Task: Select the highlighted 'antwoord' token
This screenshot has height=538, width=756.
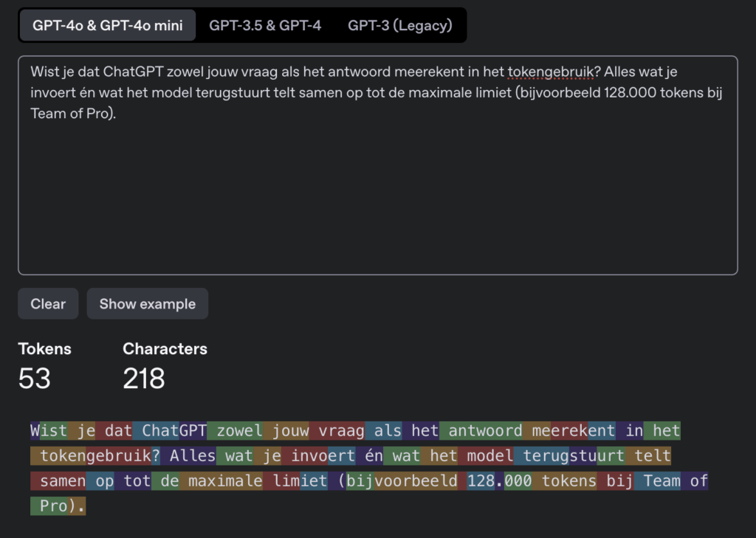Action: click(x=486, y=430)
